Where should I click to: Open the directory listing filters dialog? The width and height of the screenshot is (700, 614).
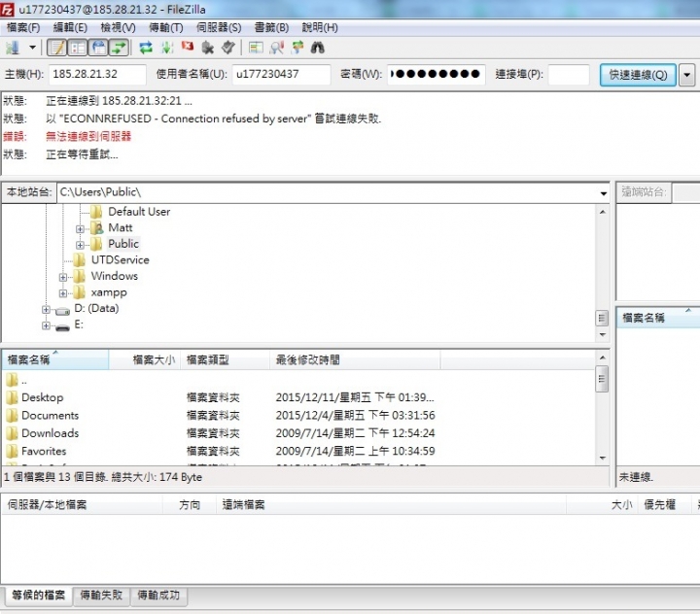point(256,48)
